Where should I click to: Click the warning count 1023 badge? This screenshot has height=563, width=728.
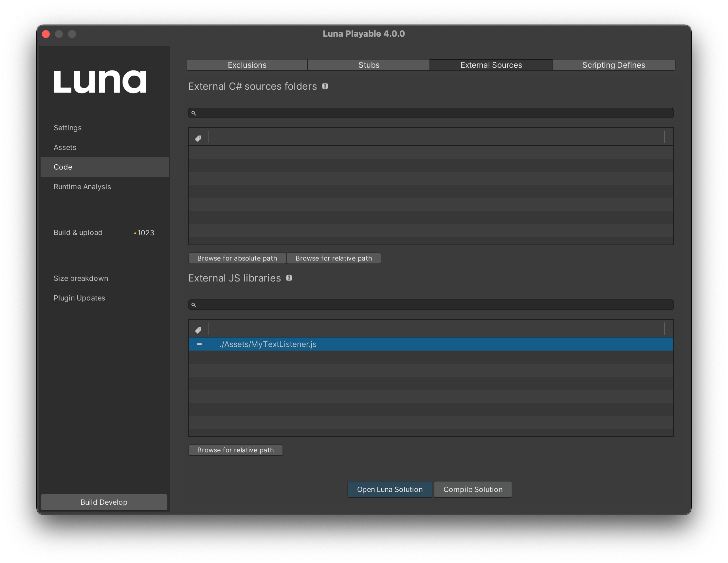pos(144,233)
